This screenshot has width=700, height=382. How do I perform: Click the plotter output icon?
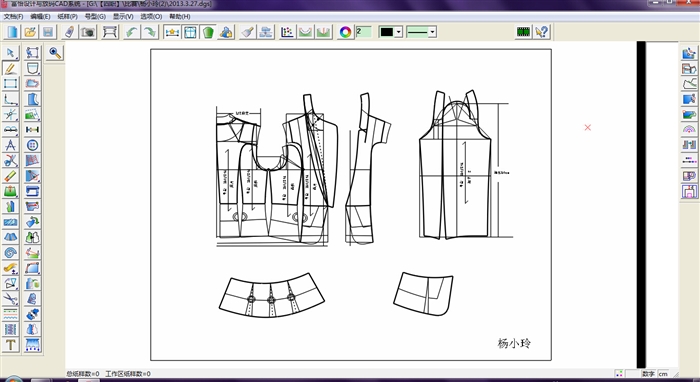(110, 32)
